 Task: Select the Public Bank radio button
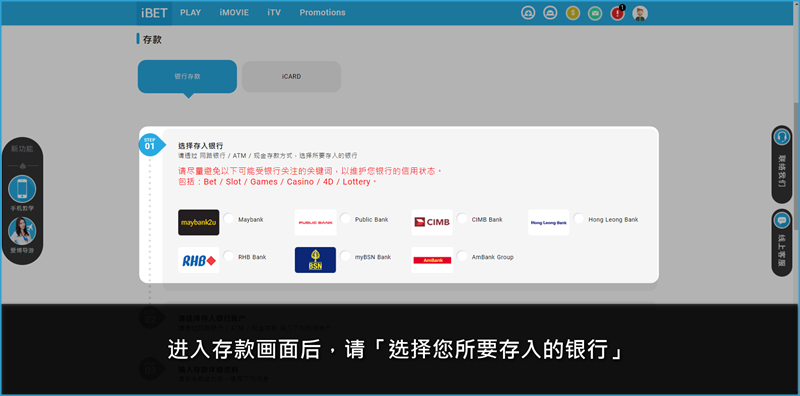tap(345, 218)
